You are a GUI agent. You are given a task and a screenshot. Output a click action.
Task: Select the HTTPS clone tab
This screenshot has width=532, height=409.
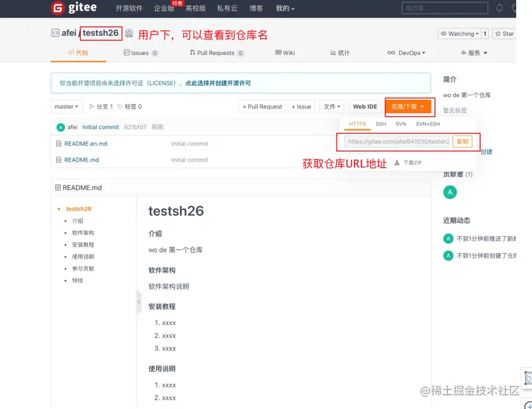357,124
